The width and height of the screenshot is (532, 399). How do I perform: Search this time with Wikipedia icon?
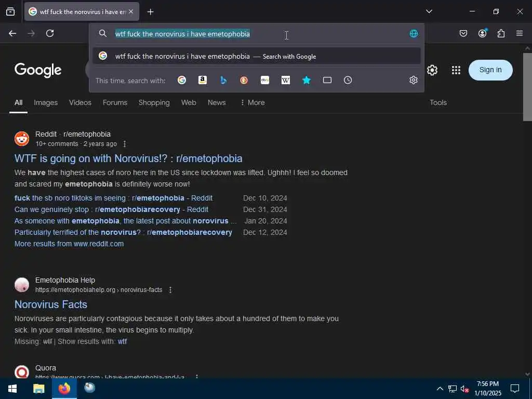(x=286, y=80)
